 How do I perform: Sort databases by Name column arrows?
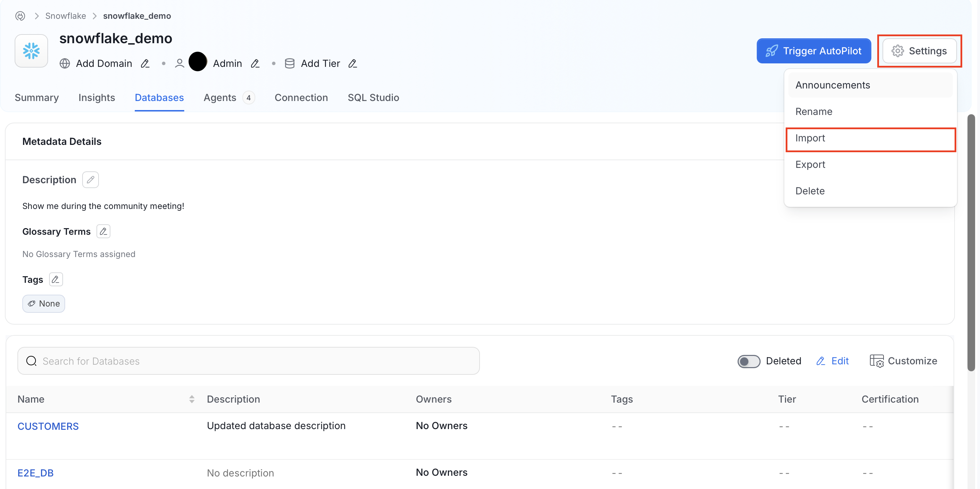[192, 399]
